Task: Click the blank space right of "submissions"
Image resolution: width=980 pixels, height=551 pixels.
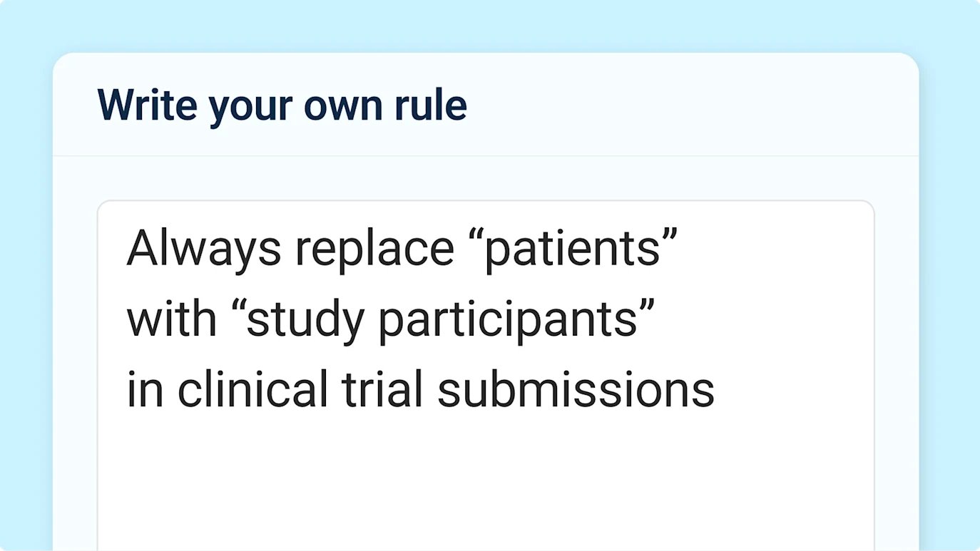Action: pos(792,389)
